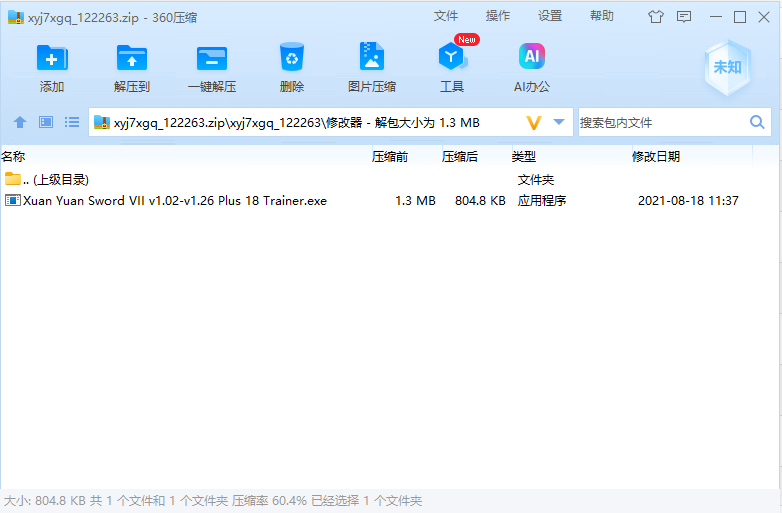Click the 360压缩 archive icon in title bar
This screenshot has height=513, width=782.
pos(16,17)
